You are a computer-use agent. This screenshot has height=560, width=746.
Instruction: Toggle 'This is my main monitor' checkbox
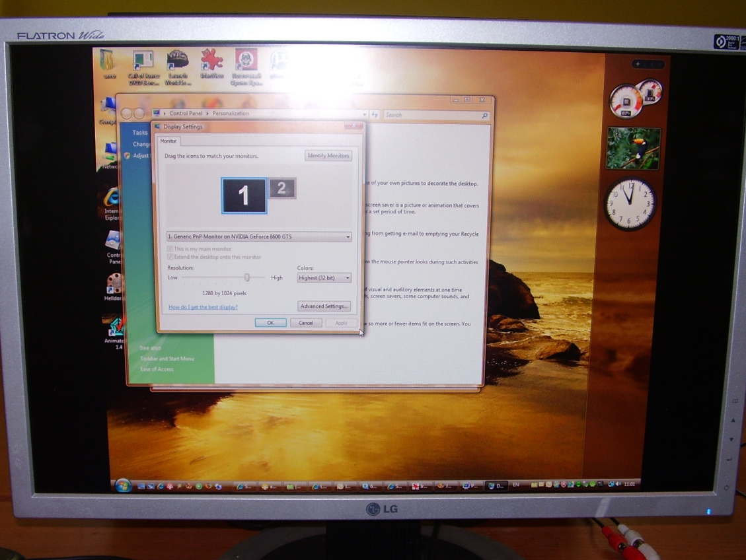coord(170,248)
